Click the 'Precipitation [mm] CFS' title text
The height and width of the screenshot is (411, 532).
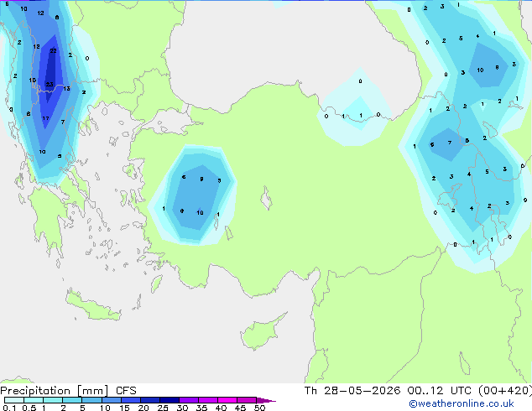68,391
